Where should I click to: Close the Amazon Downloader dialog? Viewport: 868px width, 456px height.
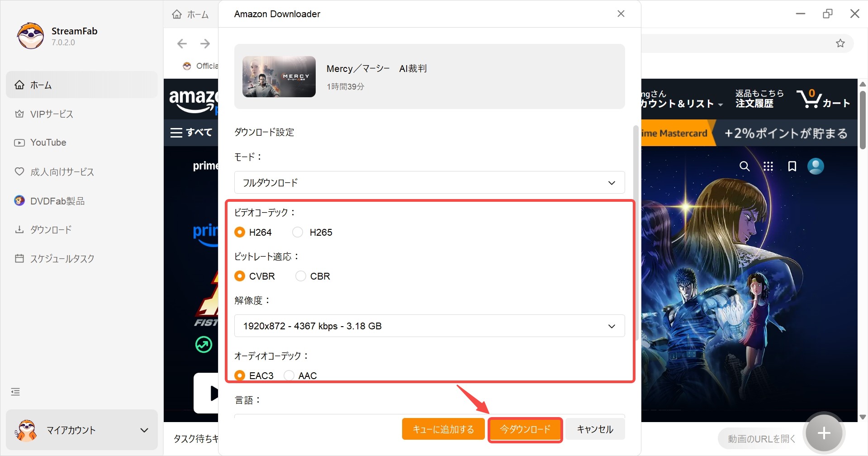621,14
